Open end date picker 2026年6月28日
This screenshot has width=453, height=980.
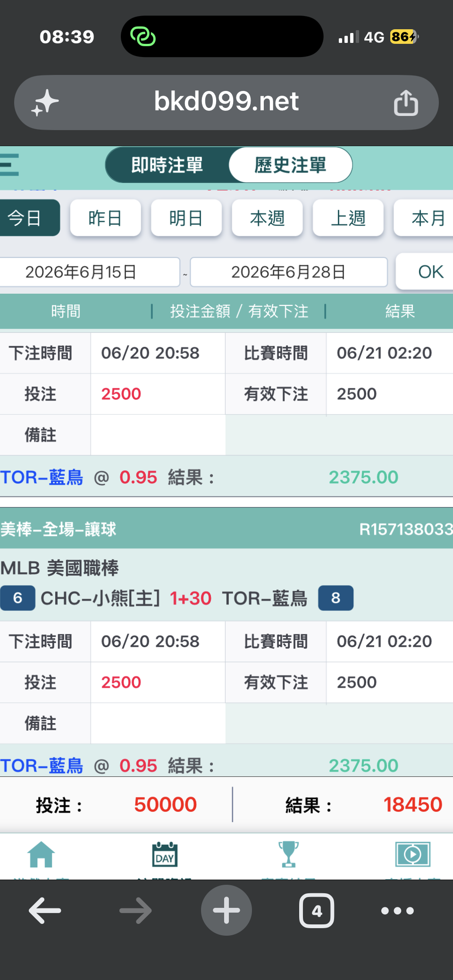[x=289, y=272]
